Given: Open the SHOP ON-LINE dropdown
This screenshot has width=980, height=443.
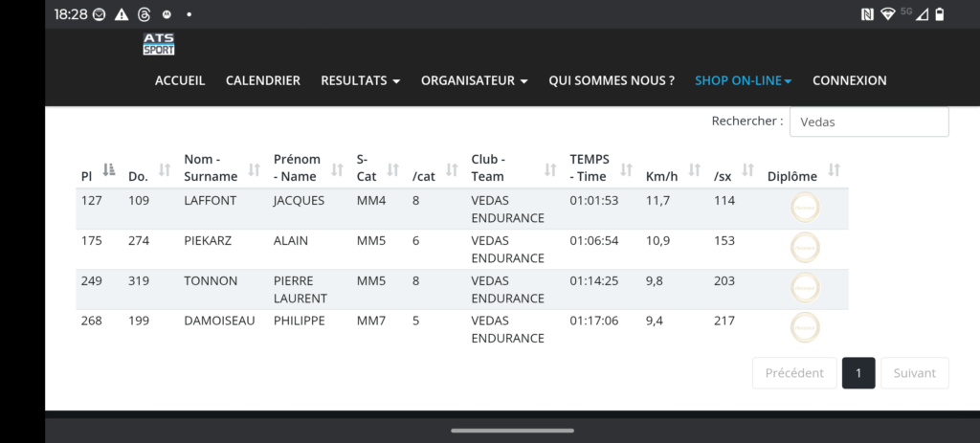Looking at the screenshot, I should pyautogui.click(x=743, y=81).
